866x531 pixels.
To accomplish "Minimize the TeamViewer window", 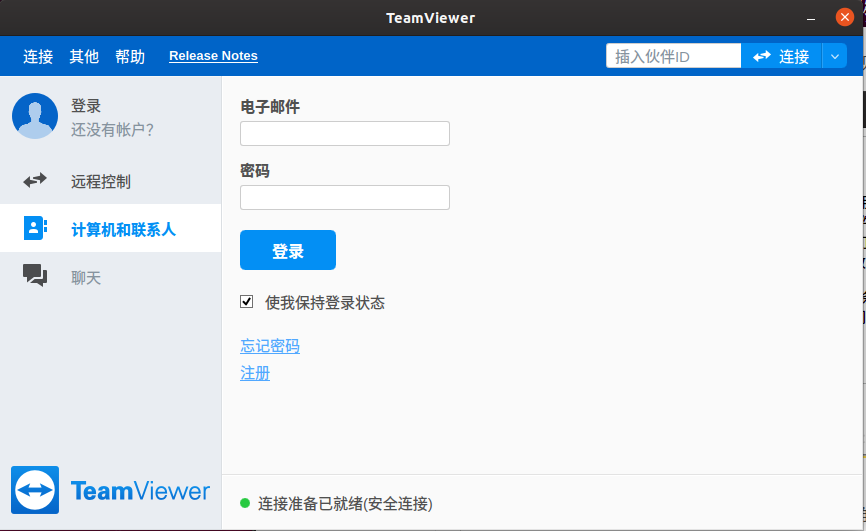I will point(811,18).
